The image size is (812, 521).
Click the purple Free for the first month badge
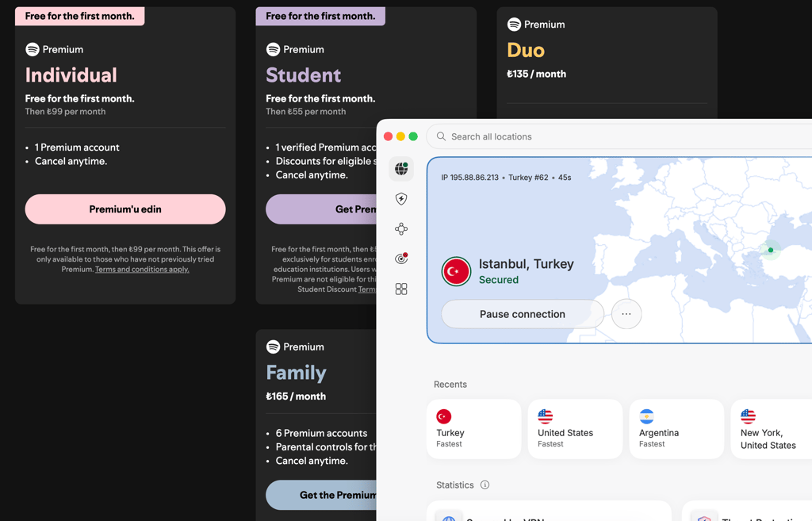pos(320,16)
